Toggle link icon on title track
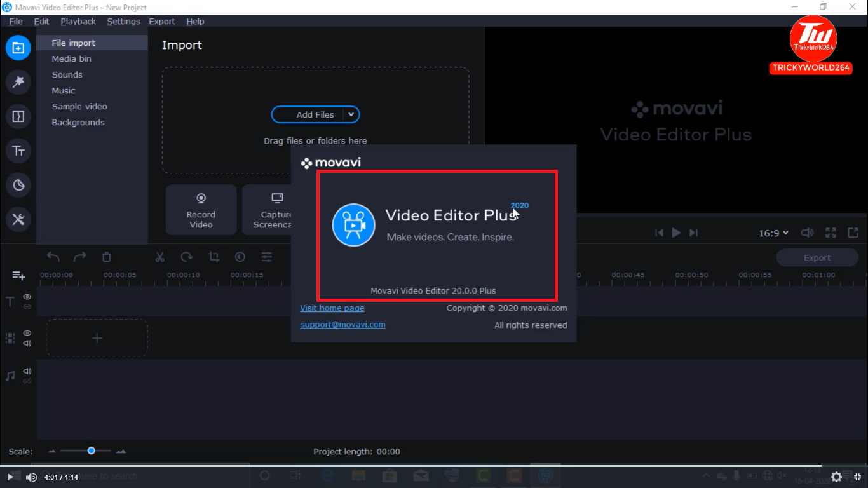Image resolution: width=868 pixels, height=488 pixels. [x=27, y=306]
